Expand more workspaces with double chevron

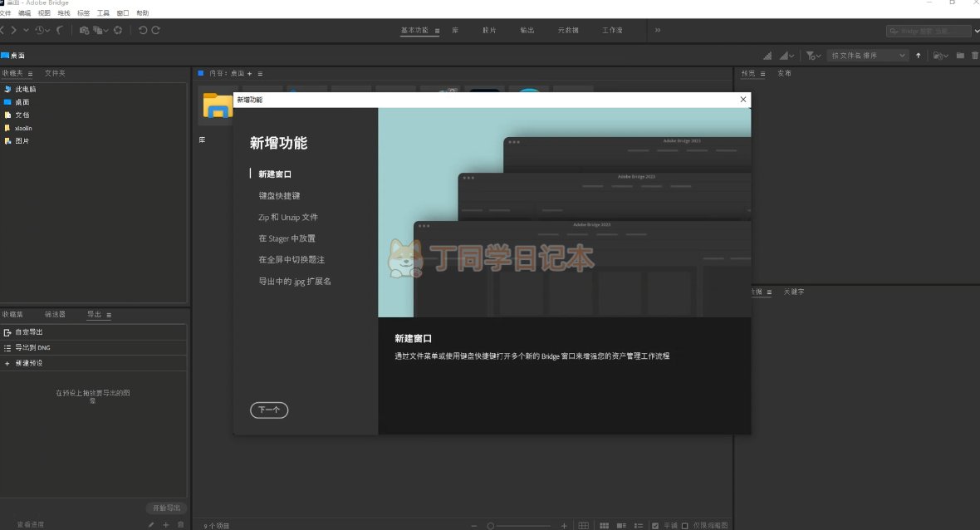click(658, 30)
